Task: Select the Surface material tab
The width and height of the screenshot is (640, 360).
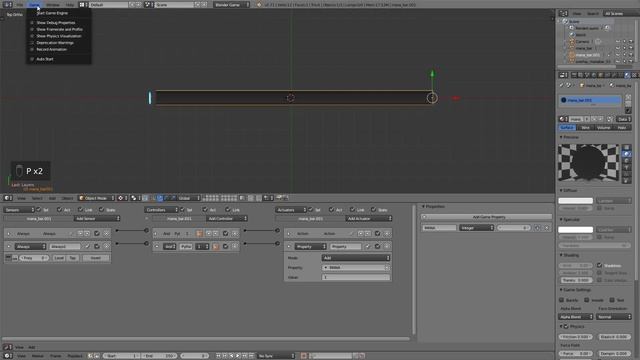Action: coord(567,128)
